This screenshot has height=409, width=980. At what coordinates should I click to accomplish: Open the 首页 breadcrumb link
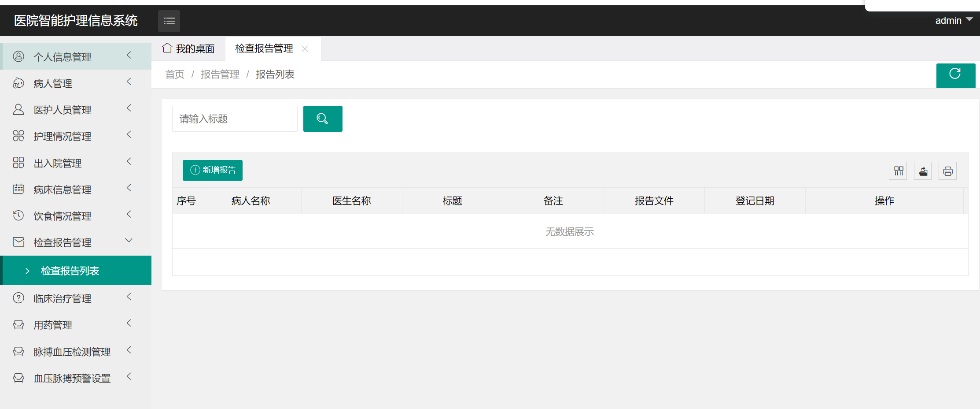click(174, 74)
